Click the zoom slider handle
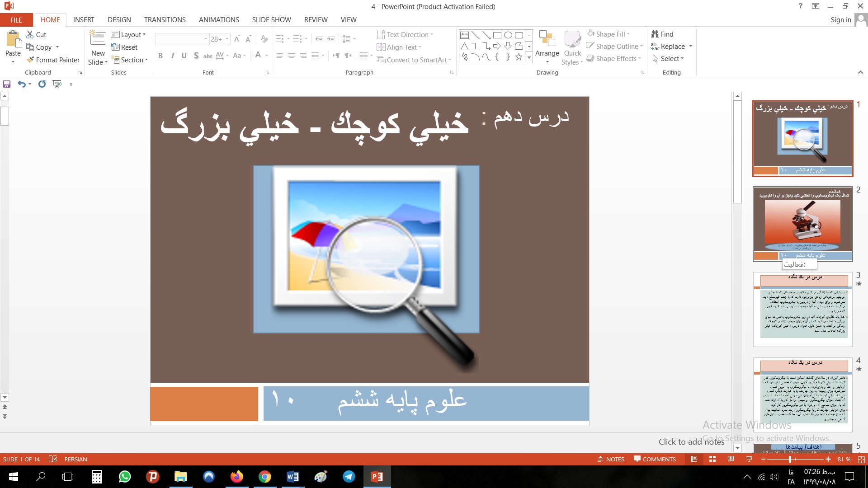The image size is (868, 488). [790, 459]
